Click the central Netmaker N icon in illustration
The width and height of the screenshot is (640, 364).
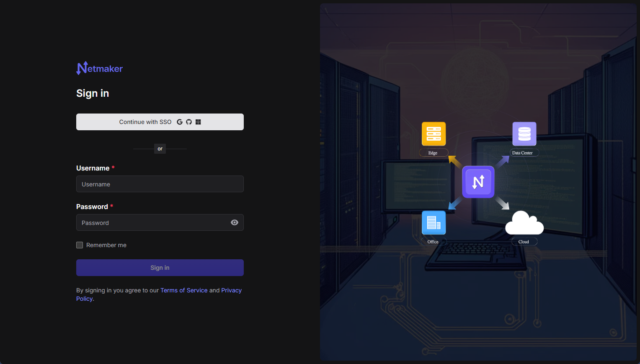[x=478, y=182]
